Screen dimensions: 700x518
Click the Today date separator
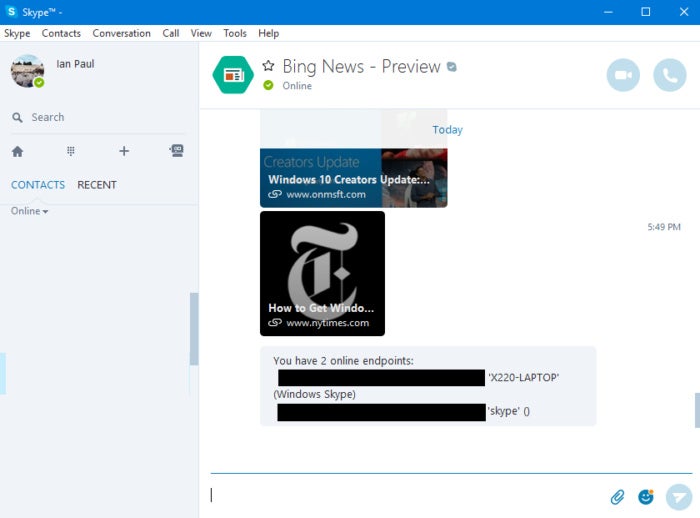(x=447, y=130)
